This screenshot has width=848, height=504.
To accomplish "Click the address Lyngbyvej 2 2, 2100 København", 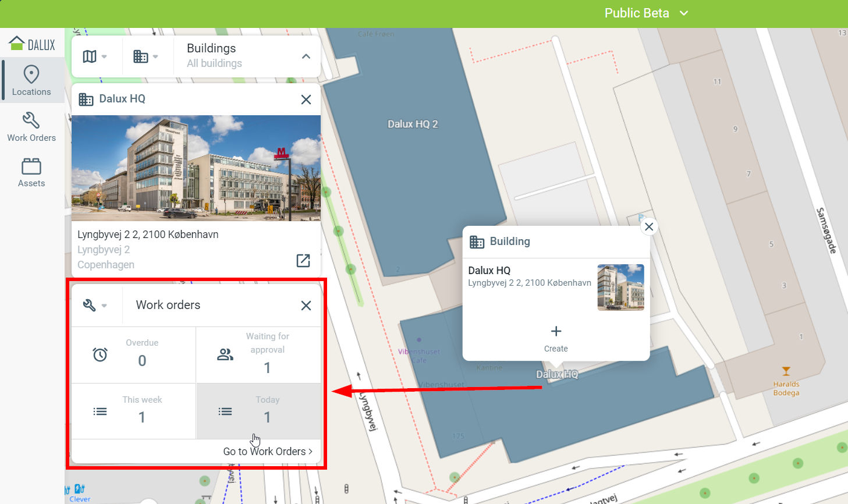I will pyautogui.click(x=148, y=235).
